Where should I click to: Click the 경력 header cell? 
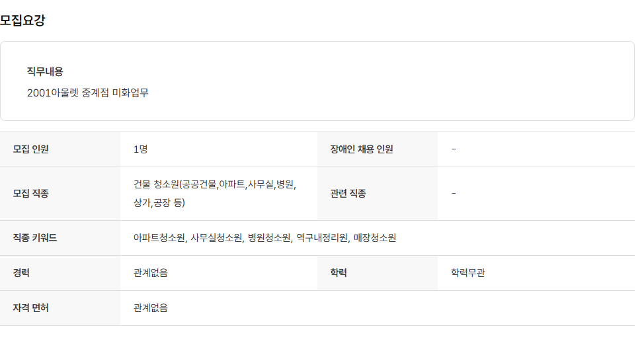pyautogui.click(x=22, y=273)
